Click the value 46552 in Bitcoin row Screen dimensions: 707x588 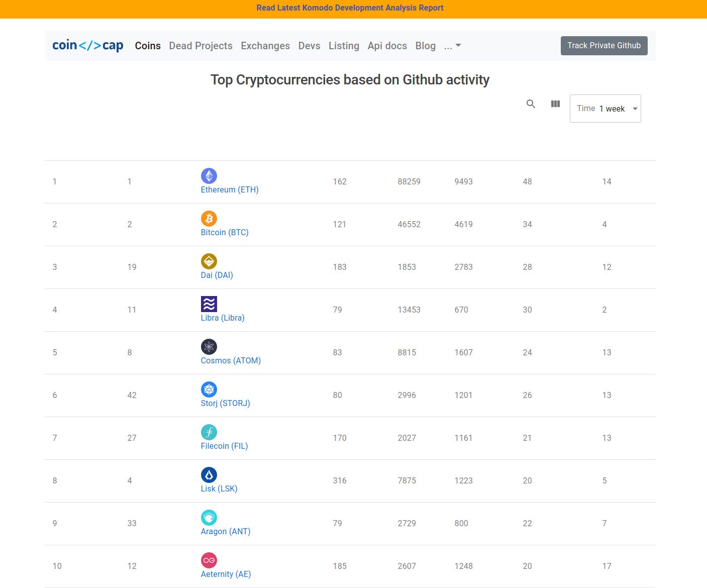[x=409, y=225]
